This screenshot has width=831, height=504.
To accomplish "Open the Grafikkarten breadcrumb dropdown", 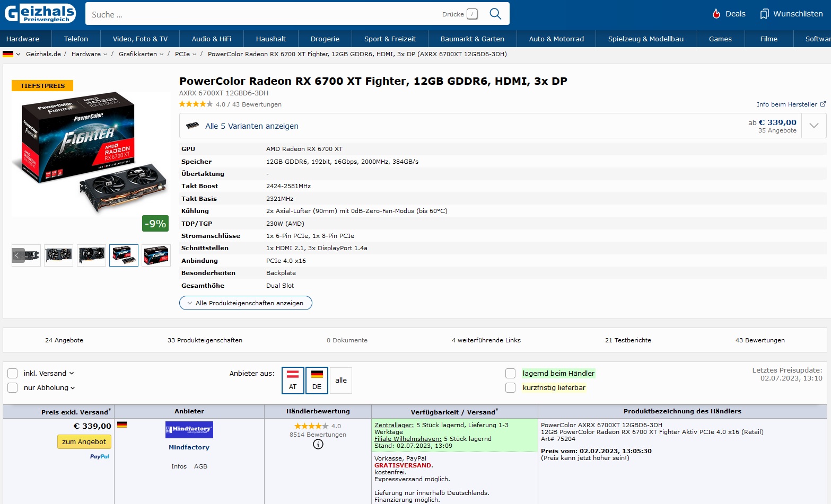I will 161,54.
